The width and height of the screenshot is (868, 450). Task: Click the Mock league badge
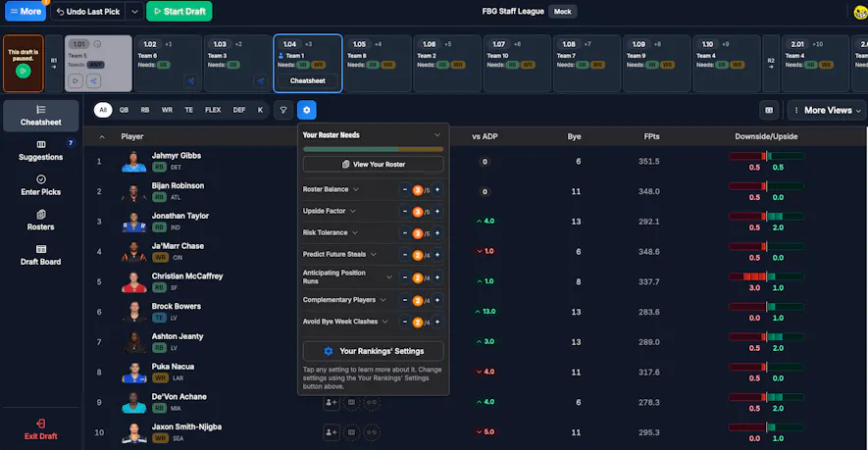click(x=562, y=12)
